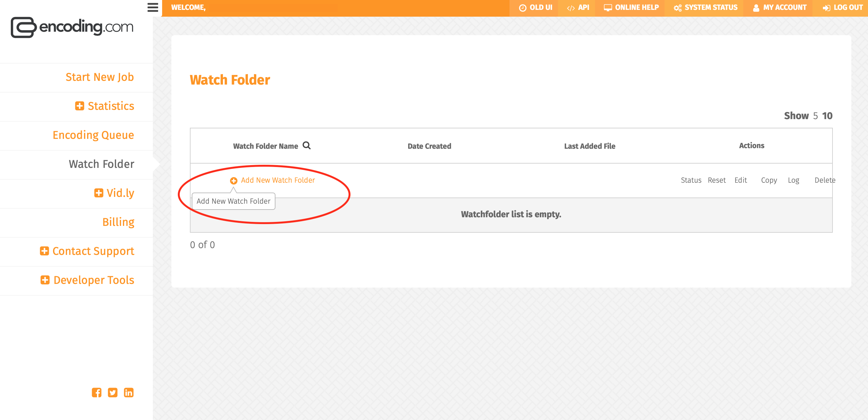
Task: Click the encoding.com logo
Action: [72, 27]
